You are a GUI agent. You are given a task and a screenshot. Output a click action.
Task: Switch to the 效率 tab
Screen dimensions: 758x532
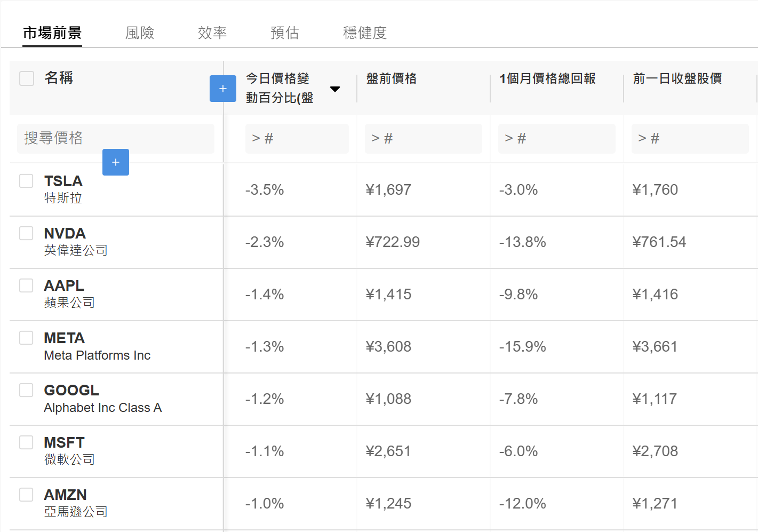212,33
